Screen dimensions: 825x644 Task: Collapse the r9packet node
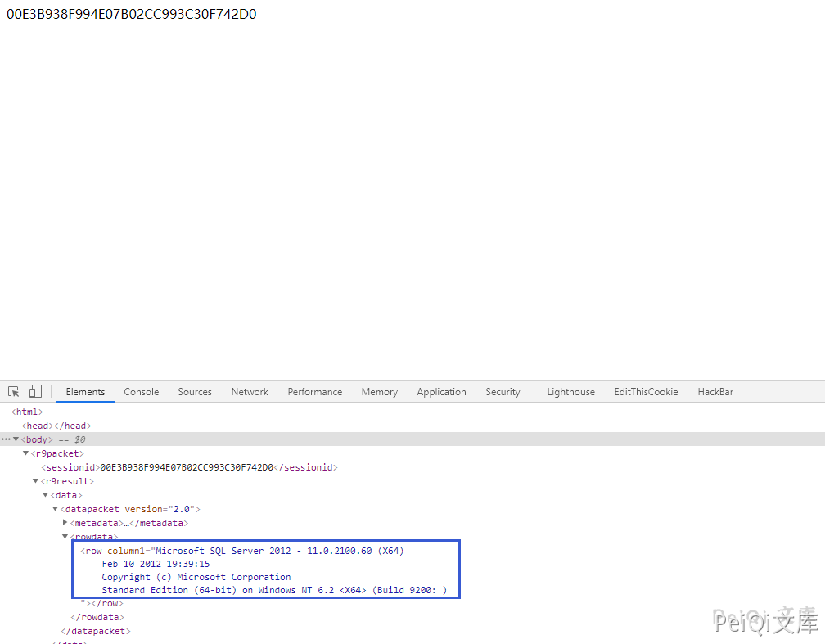pyautogui.click(x=25, y=453)
